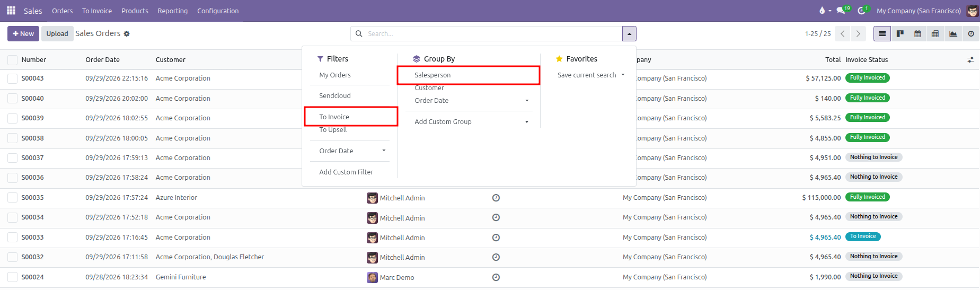Sort by Order Date column header

coord(102,60)
